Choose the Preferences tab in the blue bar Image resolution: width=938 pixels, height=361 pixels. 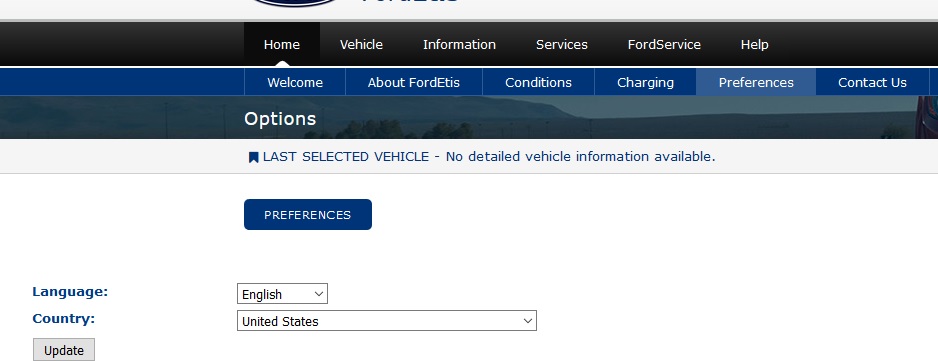click(756, 83)
